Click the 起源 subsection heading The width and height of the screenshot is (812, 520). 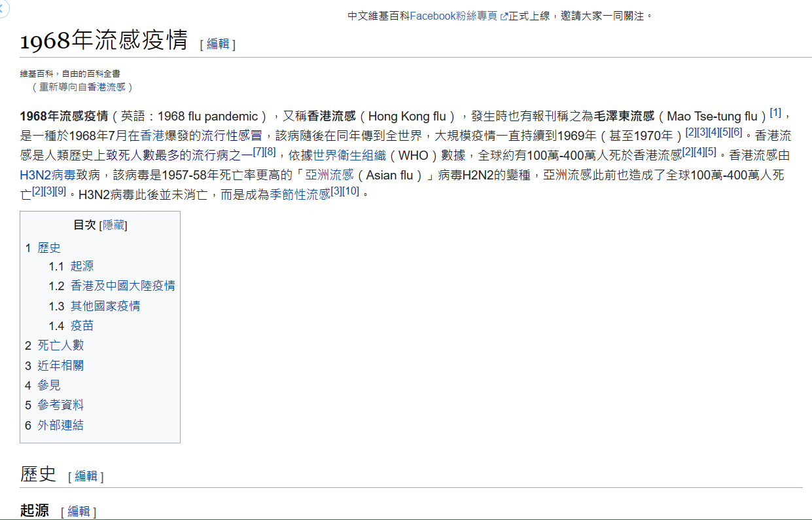35,511
